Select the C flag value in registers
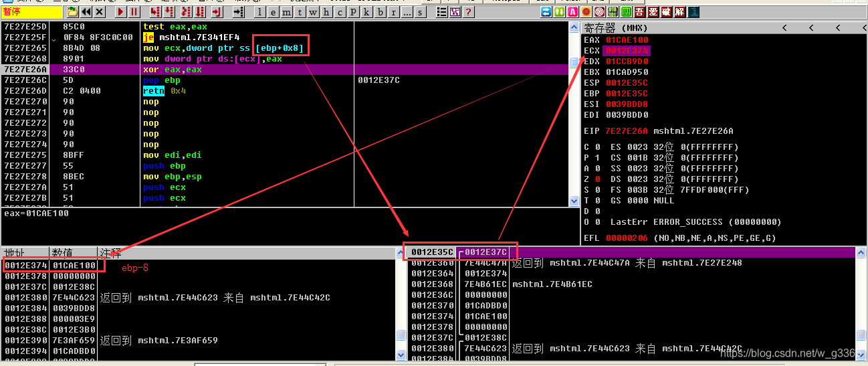Image resolution: width=868 pixels, height=366 pixels. pos(597,147)
